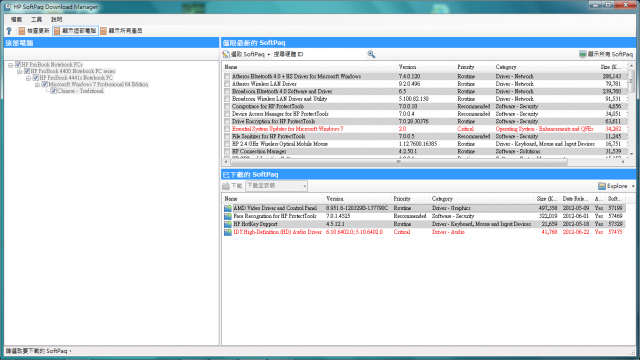Toggle the HP ProBook 4400 Notebook PC series checkbox
640x360 pixels.
point(27,71)
